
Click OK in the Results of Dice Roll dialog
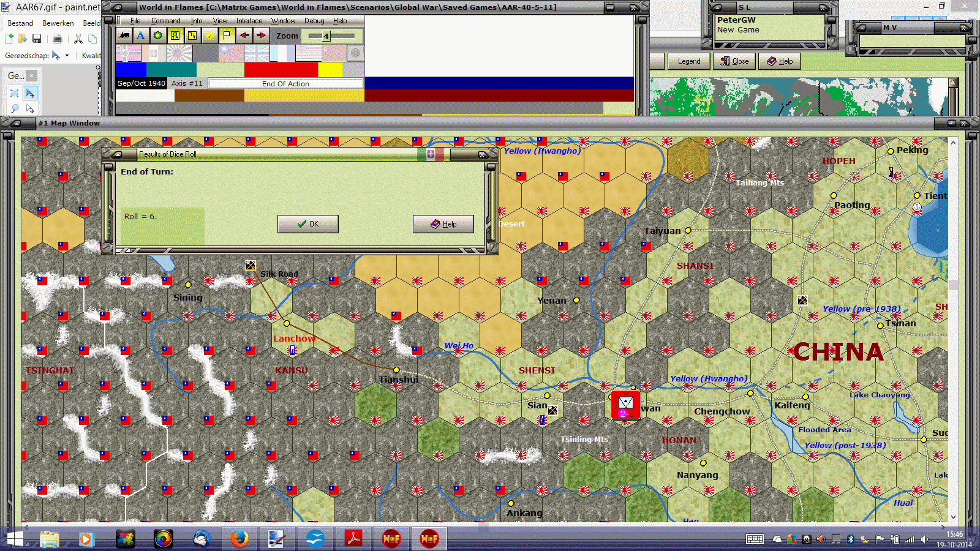pyautogui.click(x=307, y=224)
